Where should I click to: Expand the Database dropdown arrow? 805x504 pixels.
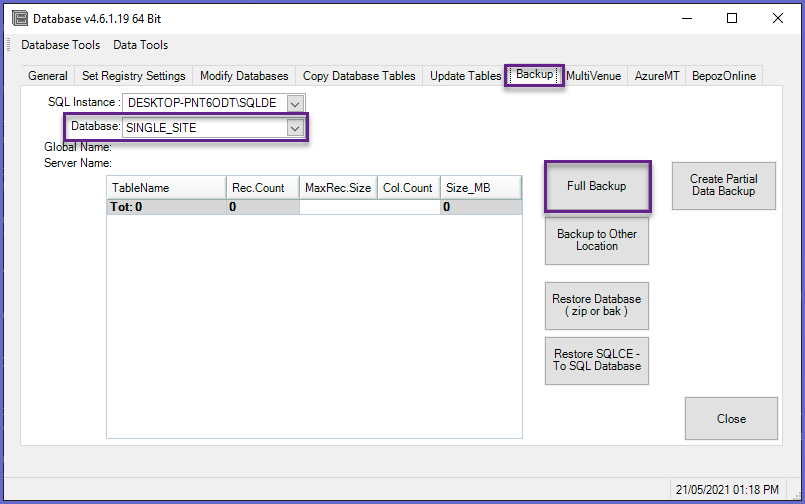pos(295,128)
